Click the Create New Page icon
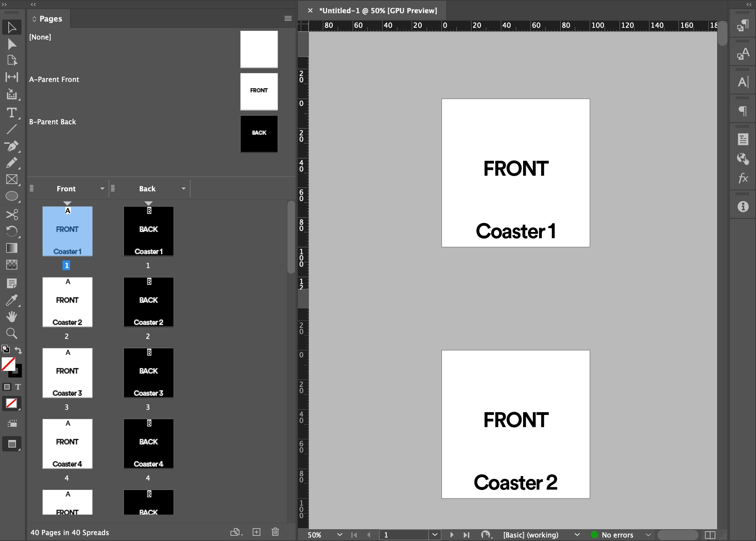The height and width of the screenshot is (541, 756). (256, 532)
